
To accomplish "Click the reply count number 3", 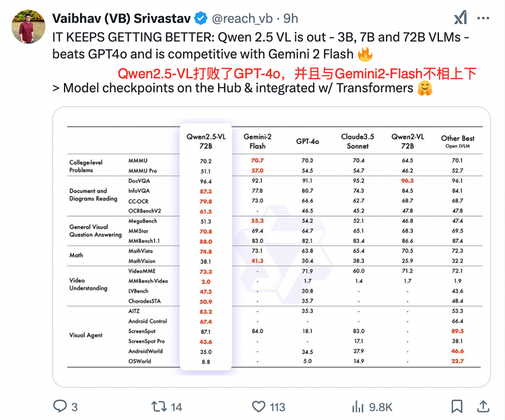I will pos(74,407).
